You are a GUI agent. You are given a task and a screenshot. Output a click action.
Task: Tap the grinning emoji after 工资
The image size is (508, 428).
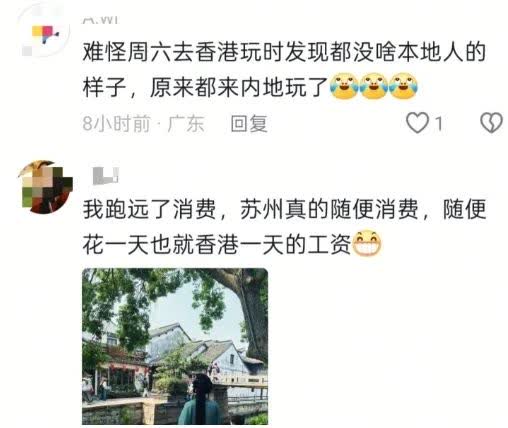tap(367, 243)
